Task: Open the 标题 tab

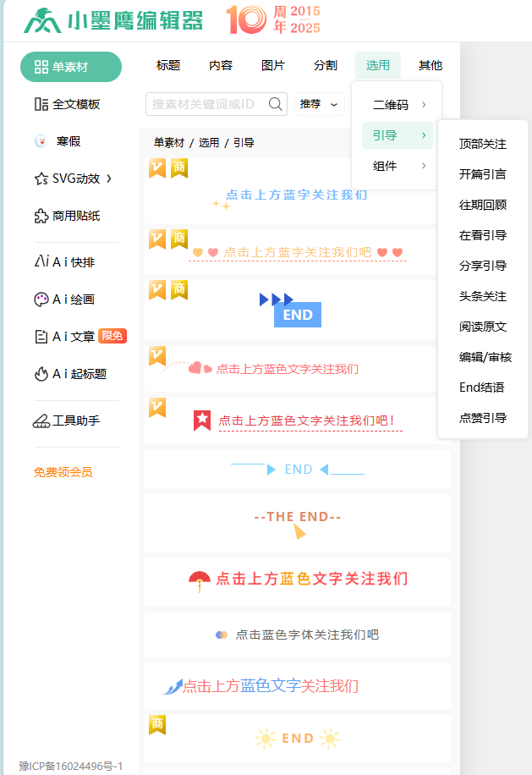Action: [x=168, y=65]
